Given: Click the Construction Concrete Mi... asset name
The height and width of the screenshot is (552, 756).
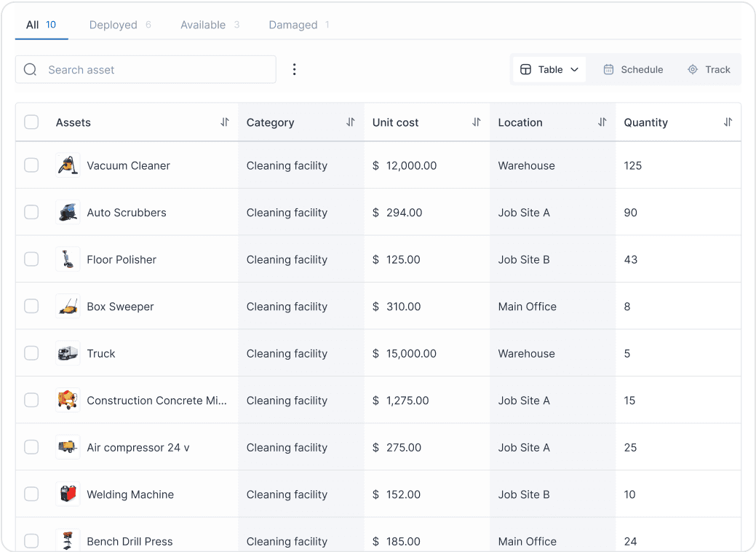Looking at the screenshot, I should click(x=156, y=401).
